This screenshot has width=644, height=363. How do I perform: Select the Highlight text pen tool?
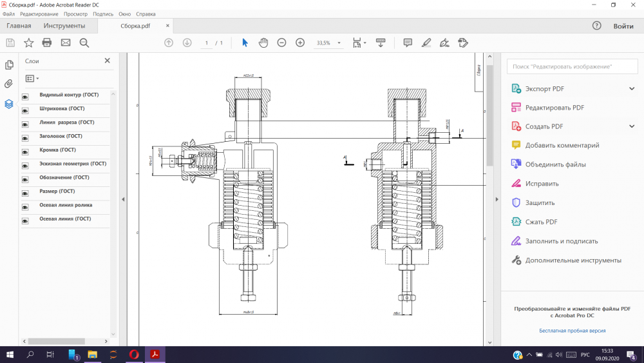[x=426, y=43]
